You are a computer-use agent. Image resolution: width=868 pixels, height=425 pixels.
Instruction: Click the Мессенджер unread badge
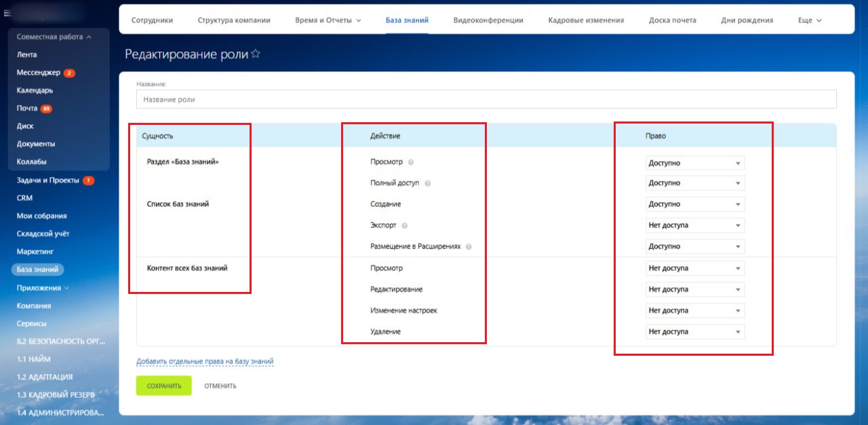pos(69,73)
